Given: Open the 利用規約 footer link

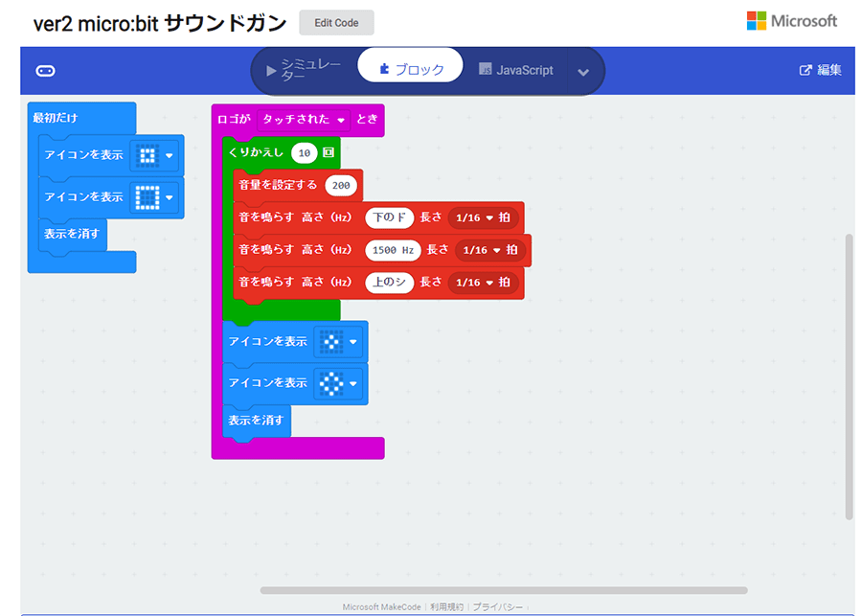Looking at the screenshot, I should click(447, 607).
